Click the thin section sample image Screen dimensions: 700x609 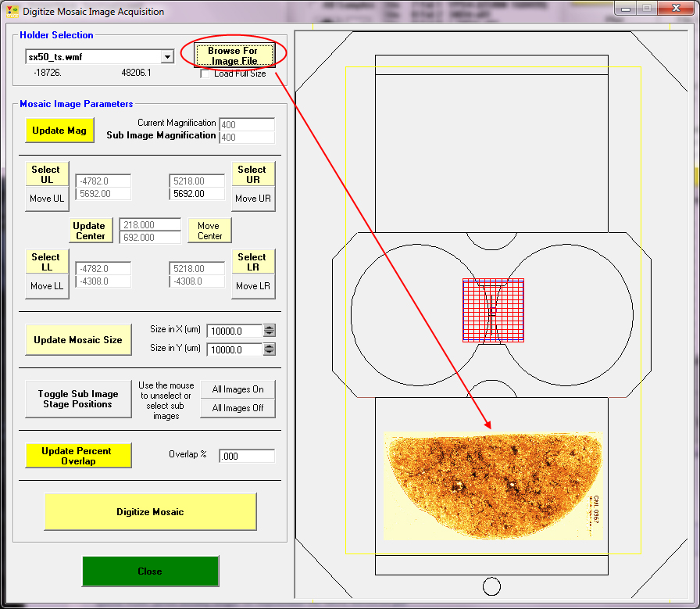click(x=492, y=485)
